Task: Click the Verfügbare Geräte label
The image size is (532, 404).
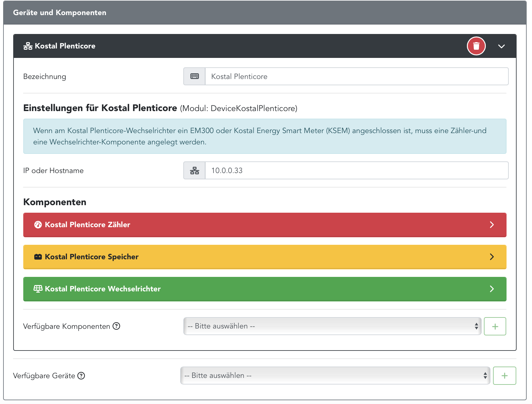Action: (x=44, y=376)
